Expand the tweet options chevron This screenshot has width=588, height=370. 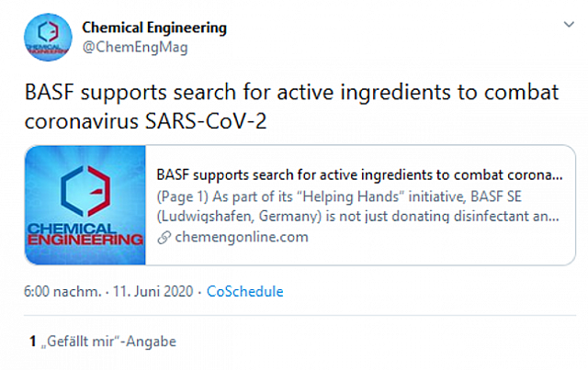tap(569, 25)
